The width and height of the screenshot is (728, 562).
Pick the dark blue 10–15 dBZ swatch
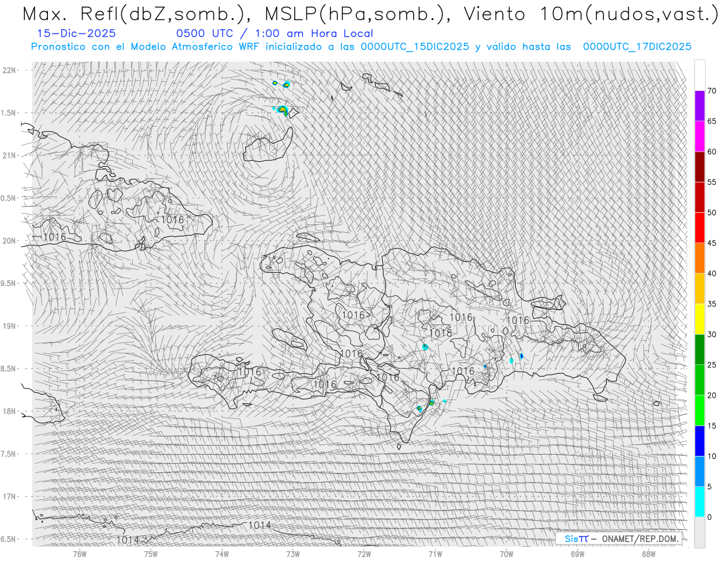click(699, 441)
